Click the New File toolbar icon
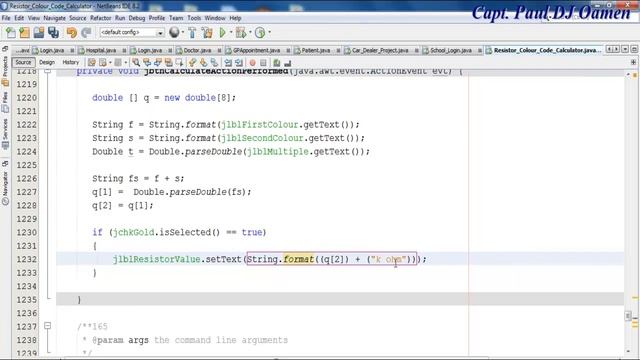 [x=11, y=33]
